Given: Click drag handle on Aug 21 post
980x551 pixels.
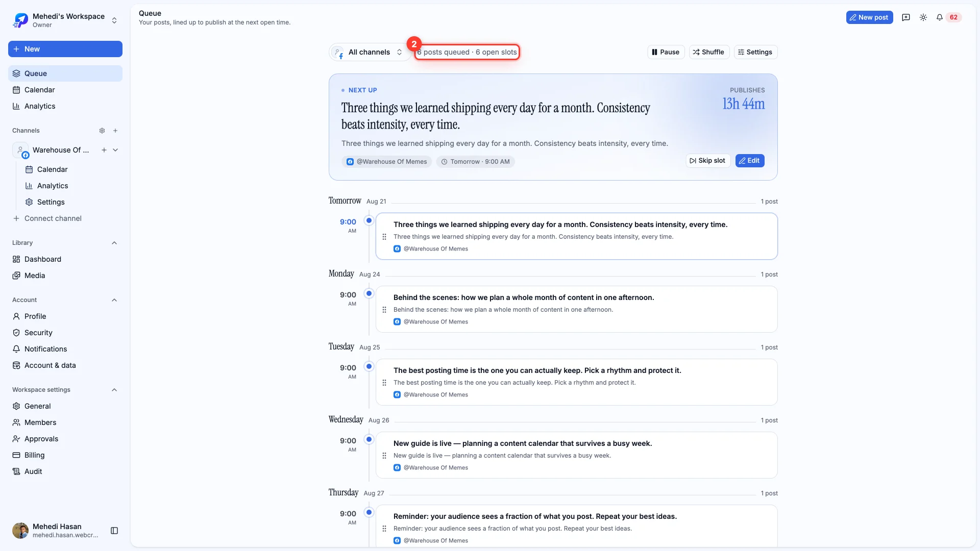Looking at the screenshot, I should pos(384,237).
